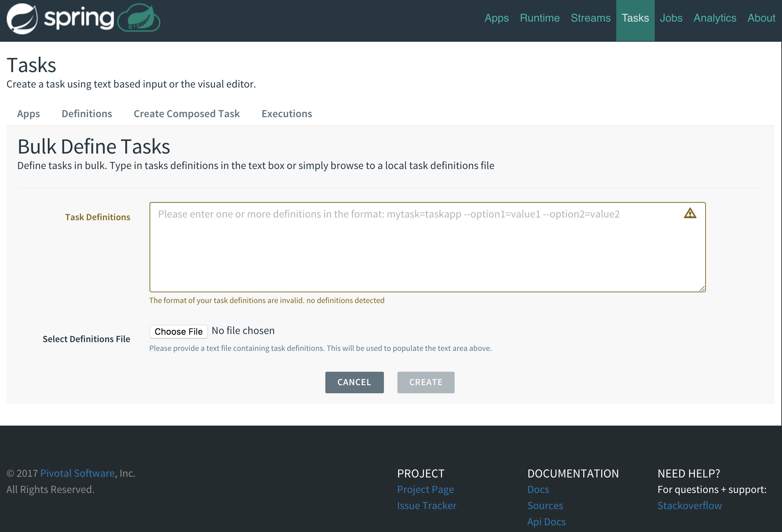Viewport: 782px width, 532px height.
Task: Switch to the Definitions tab
Action: (x=87, y=114)
